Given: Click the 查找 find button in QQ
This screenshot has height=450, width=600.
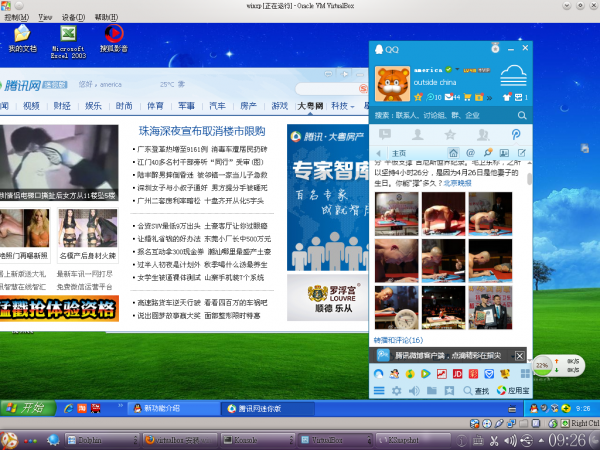Looking at the screenshot, I should pos(476,390).
